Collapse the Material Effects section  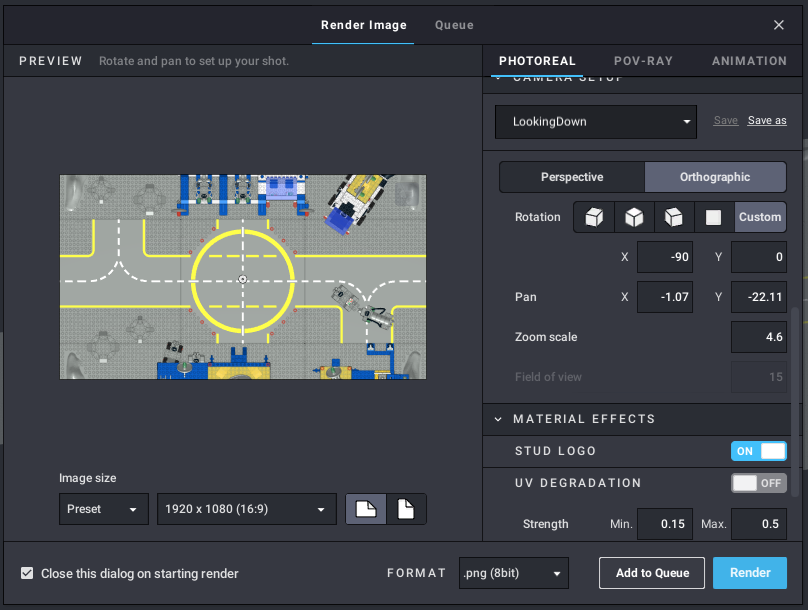pyautogui.click(x=498, y=419)
